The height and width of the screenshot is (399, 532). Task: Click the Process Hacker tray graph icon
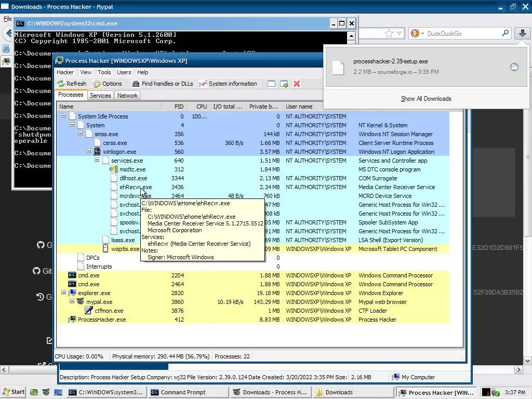486,393
